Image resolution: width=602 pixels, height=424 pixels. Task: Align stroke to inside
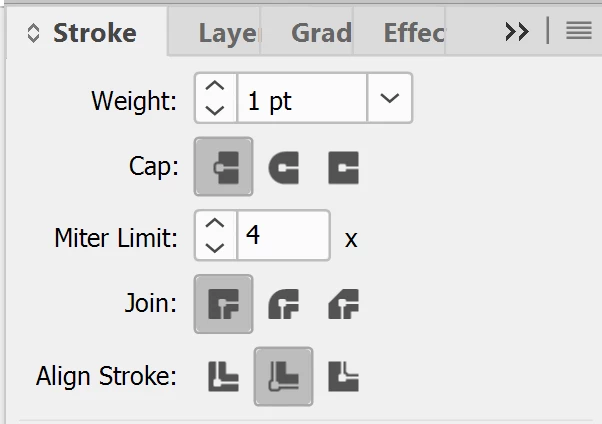283,376
